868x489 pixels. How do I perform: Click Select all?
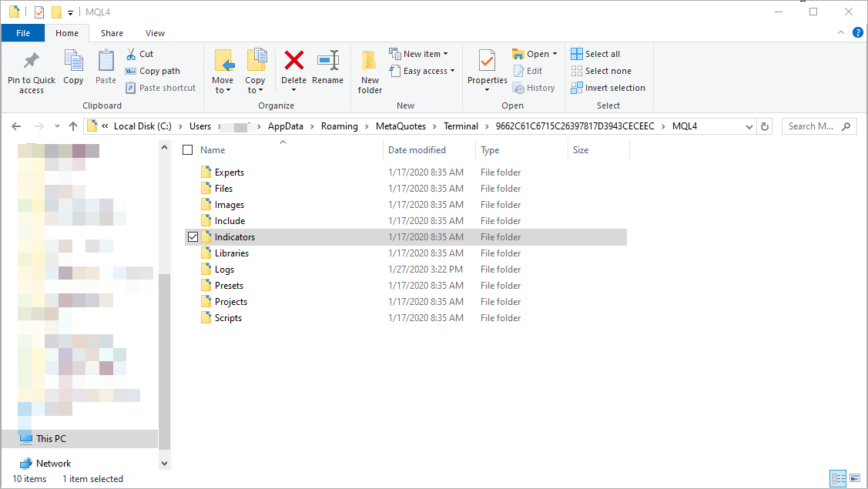point(595,54)
